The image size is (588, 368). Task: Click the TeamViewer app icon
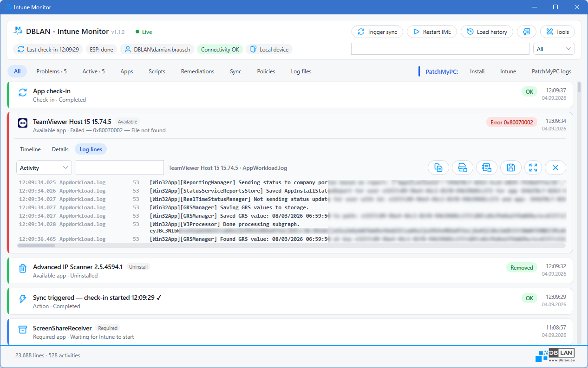22,123
